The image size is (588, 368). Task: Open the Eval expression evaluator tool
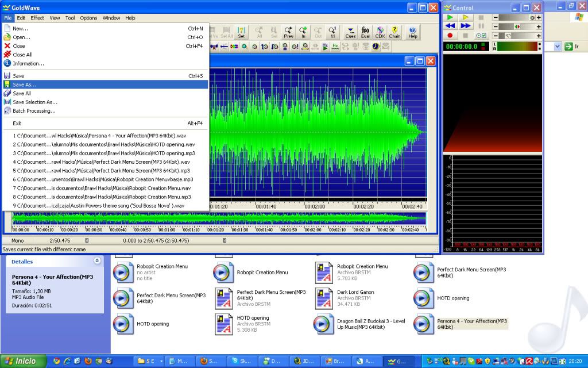tap(365, 32)
